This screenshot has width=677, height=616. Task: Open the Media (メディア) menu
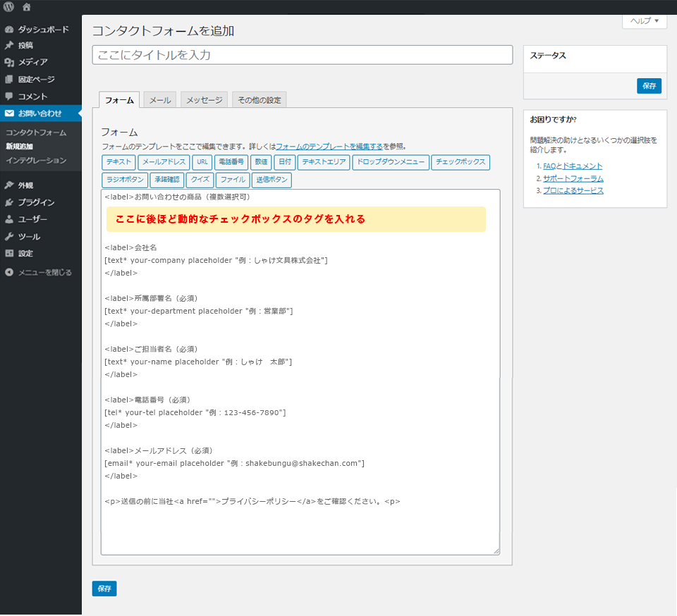[32, 62]
